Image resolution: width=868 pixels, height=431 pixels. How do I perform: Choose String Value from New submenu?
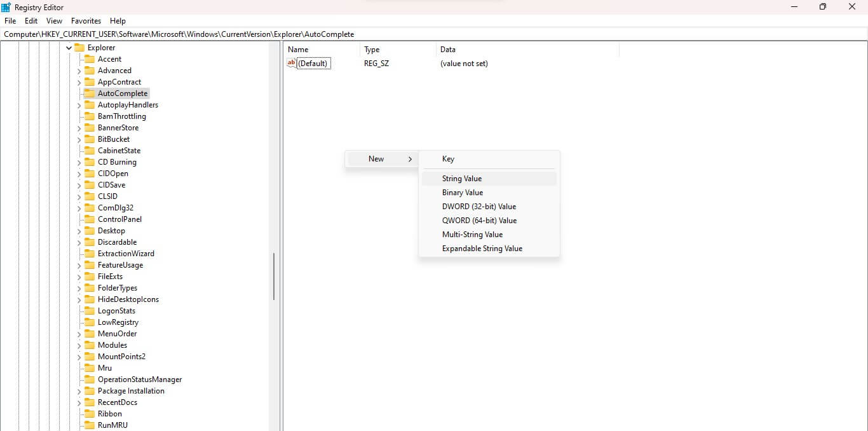(462, 179)
